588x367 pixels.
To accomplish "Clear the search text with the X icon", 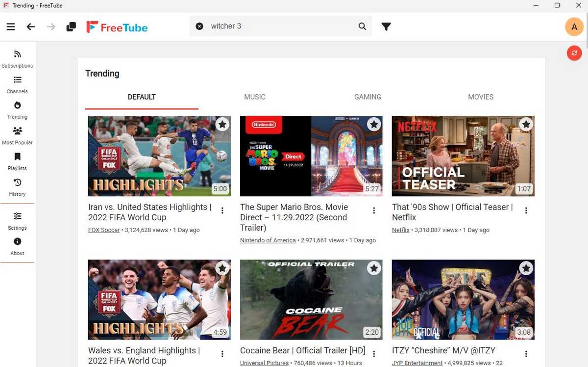I will click(x=199, y=26).
